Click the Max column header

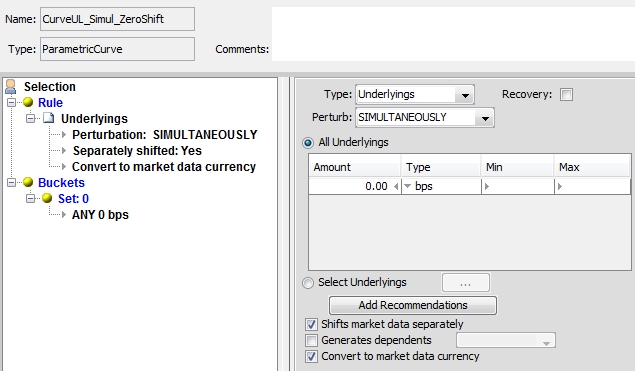[592, 167]
